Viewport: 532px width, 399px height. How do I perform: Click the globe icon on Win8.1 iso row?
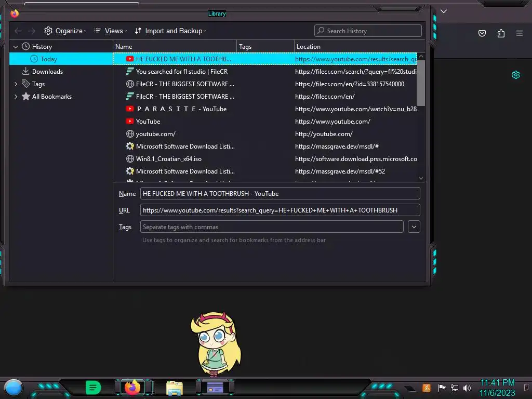(129, 159)
